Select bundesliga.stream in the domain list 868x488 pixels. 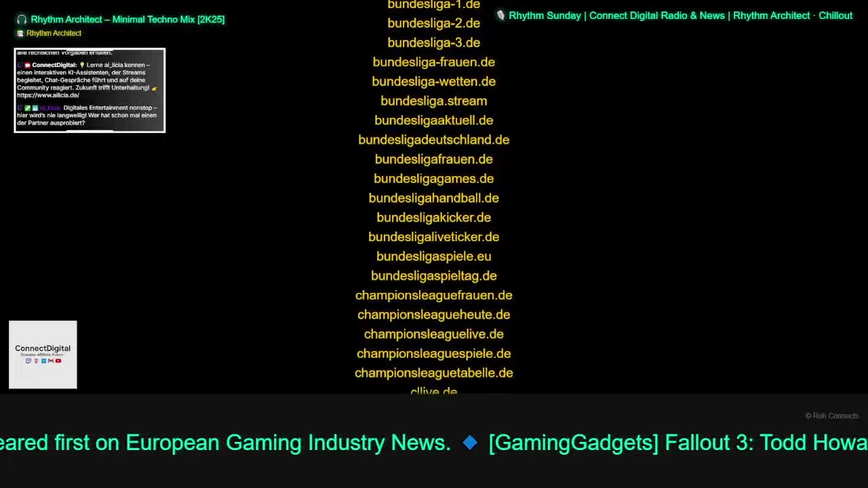434,101
